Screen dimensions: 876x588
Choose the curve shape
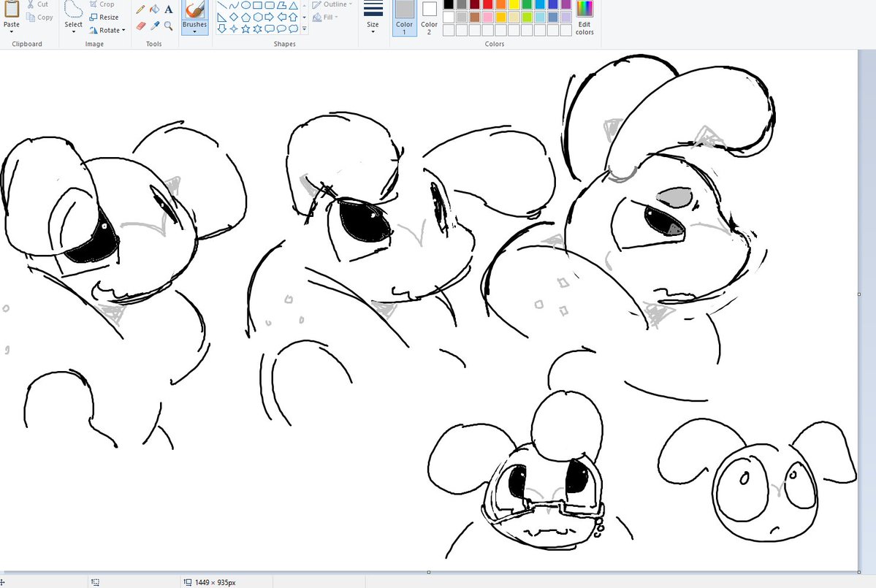[x=234, y=6]
